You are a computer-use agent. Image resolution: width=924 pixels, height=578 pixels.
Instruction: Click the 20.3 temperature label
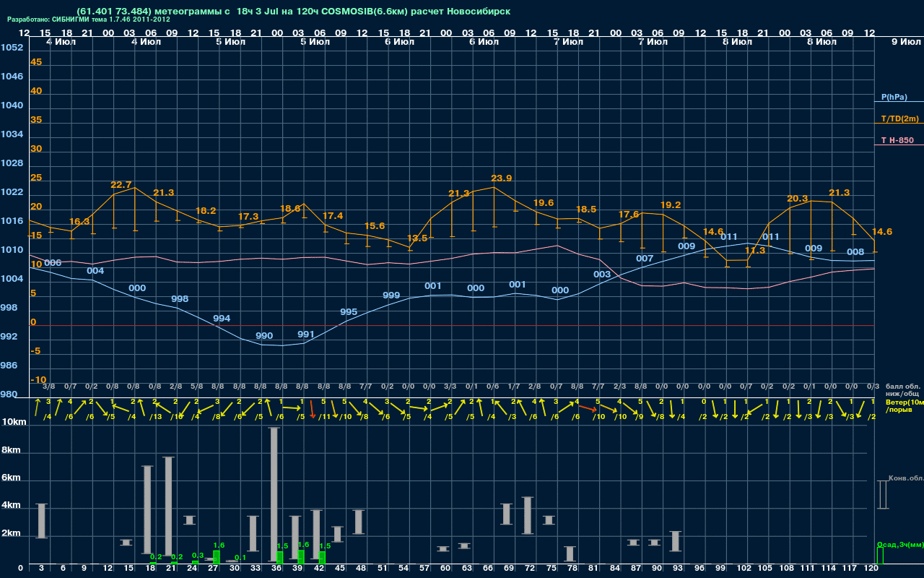(x=797, y=199)
